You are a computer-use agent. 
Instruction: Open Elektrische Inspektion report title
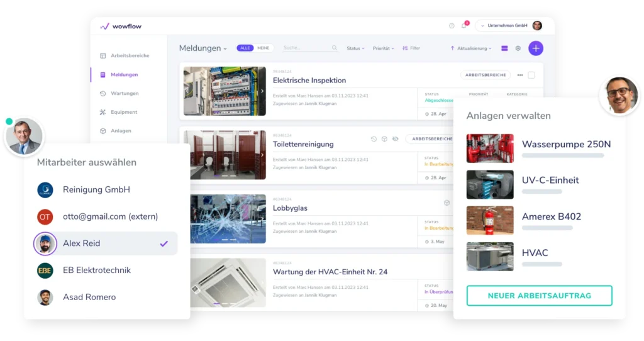point(309,81)
